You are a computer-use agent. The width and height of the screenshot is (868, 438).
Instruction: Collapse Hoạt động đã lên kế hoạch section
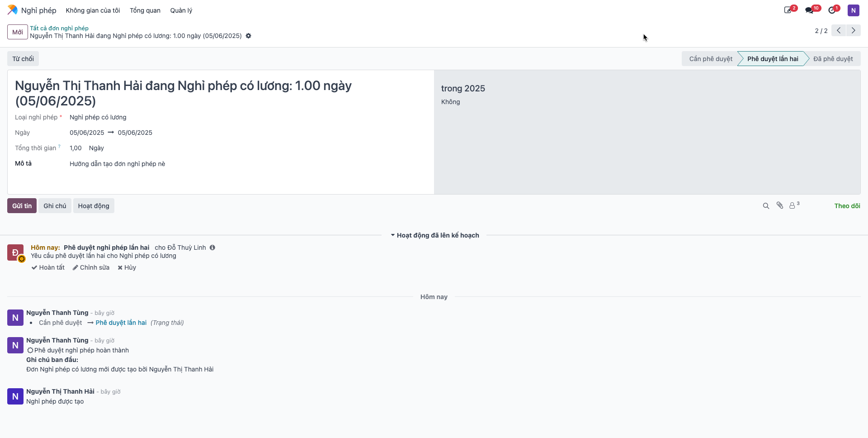pos(434,235)
